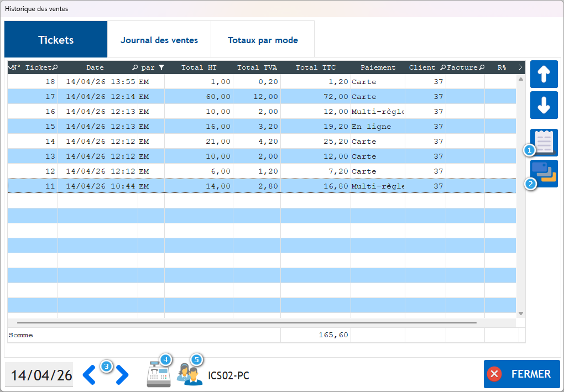This screenshot has height=392, width=564.
Task: Click the search icon in N° Ticket column
Action: (55, 67)
